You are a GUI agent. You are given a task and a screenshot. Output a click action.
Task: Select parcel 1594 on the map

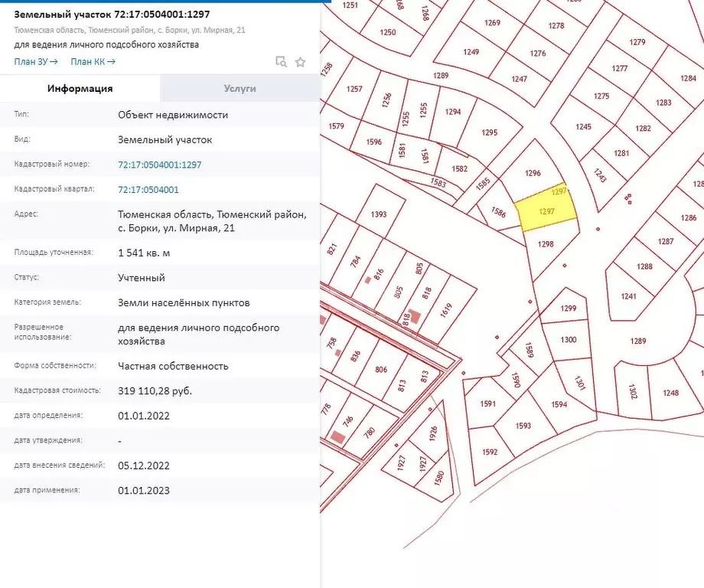559,404
